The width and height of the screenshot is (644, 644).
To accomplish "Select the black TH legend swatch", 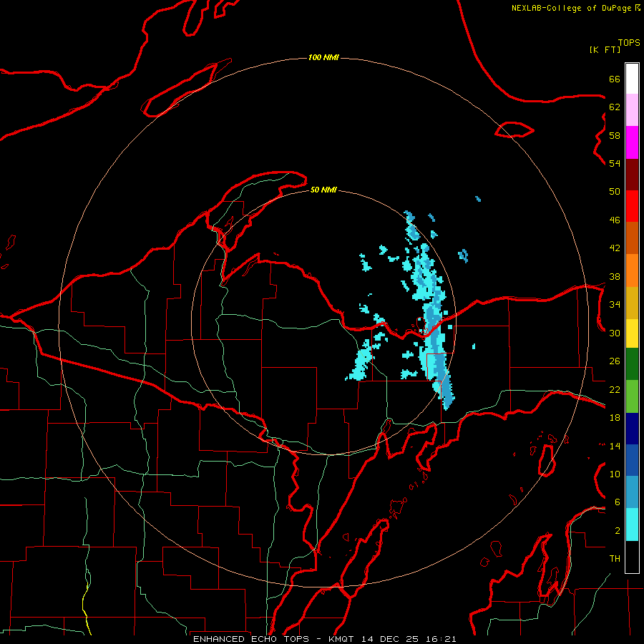I will pos(632,557).
